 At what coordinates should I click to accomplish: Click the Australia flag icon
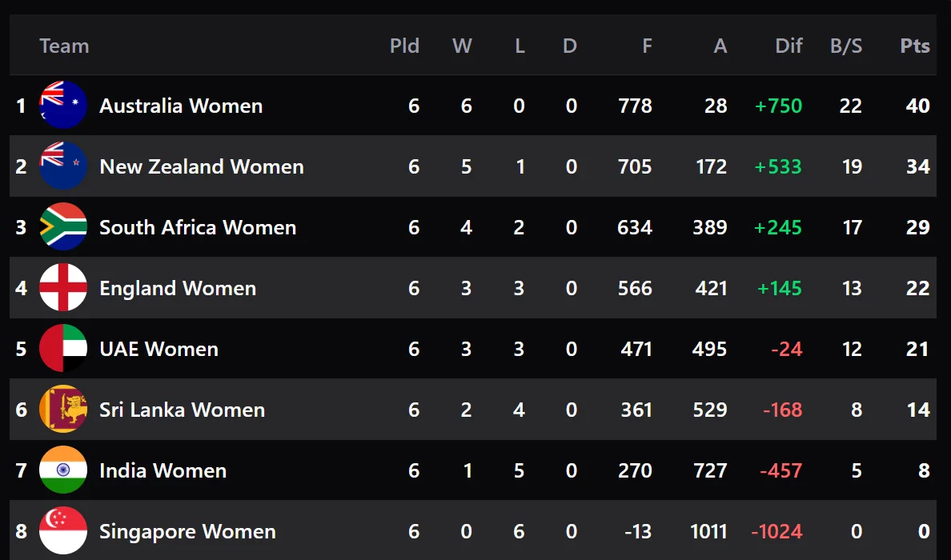63,106
